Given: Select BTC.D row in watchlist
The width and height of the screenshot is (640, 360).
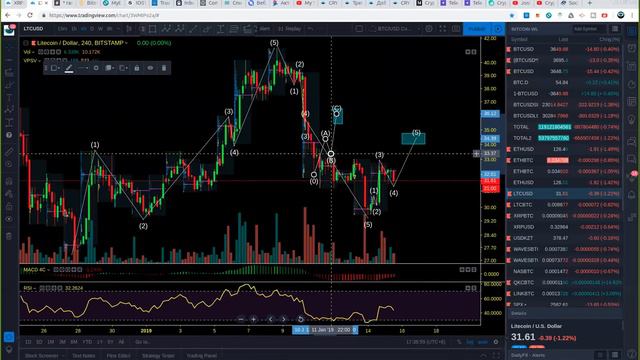Looking at the screenshot, I should (x=564, y=82).
